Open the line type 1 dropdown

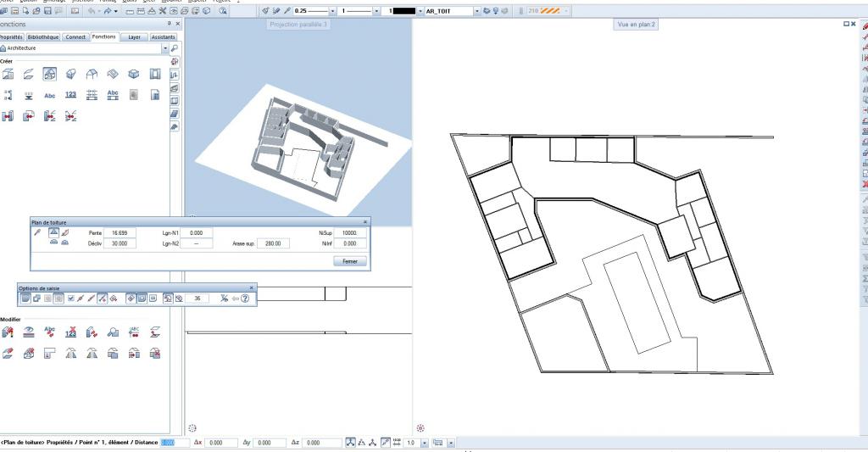[x=376, y=11]
